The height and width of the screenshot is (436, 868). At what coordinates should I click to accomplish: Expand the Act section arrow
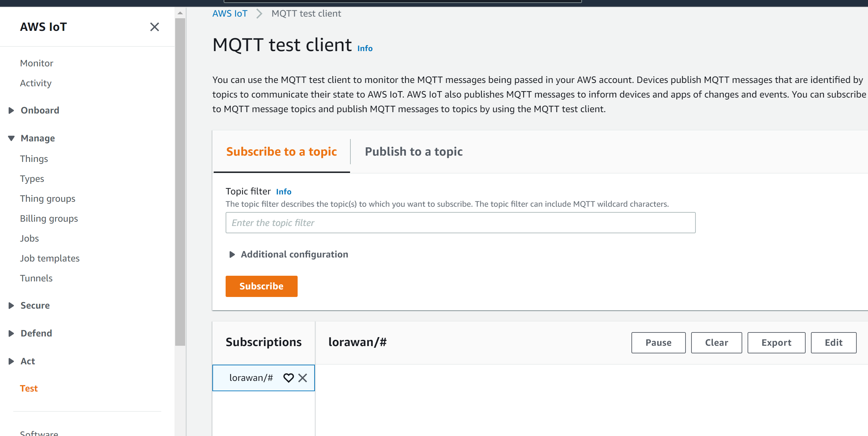11,361
